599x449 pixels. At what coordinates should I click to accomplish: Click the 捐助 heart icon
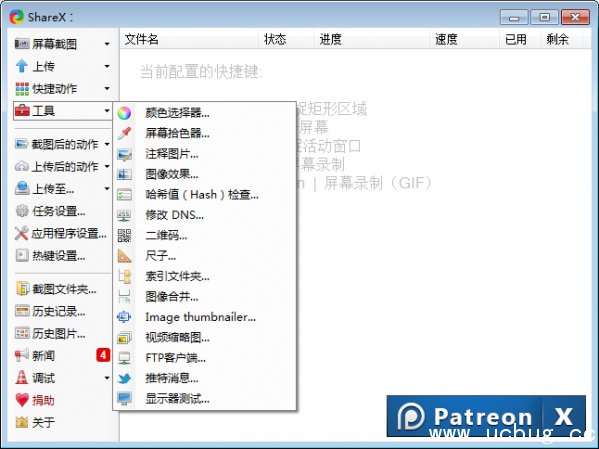click(22, 400)
